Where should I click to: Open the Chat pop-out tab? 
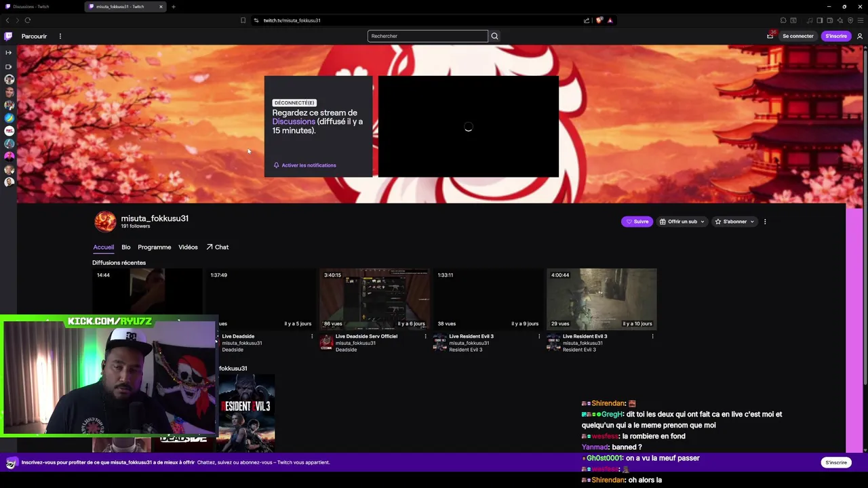pos(218,247)
